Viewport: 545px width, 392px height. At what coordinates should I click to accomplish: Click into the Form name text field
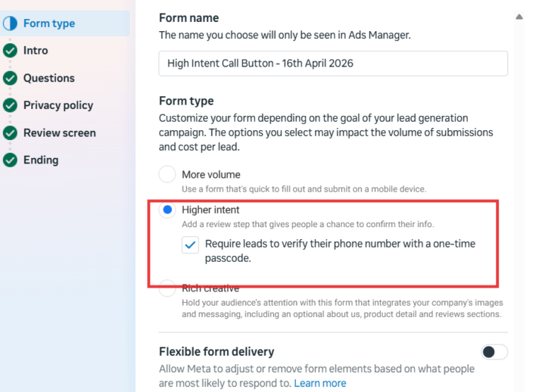(333, 64)
